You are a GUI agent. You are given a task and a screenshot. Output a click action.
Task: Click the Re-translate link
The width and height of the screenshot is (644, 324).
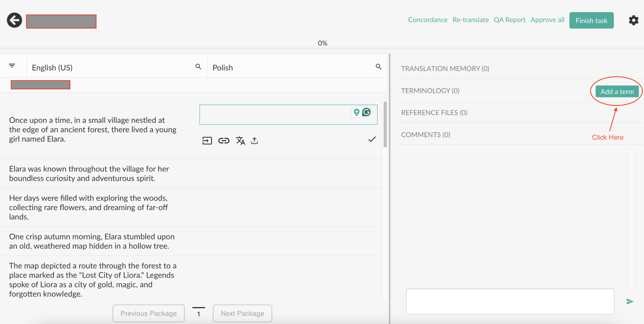point(471,20)
